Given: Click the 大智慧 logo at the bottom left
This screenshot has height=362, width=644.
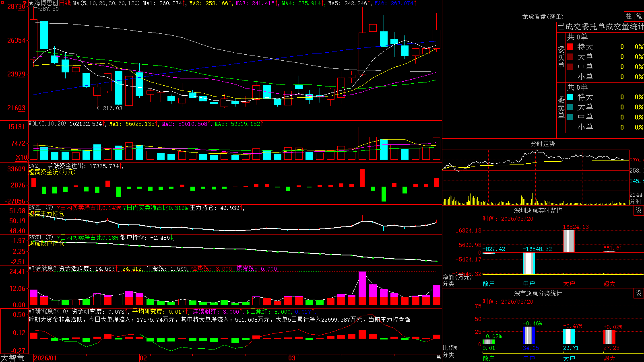Looking at the screenshot, I should tap(12, 358).
